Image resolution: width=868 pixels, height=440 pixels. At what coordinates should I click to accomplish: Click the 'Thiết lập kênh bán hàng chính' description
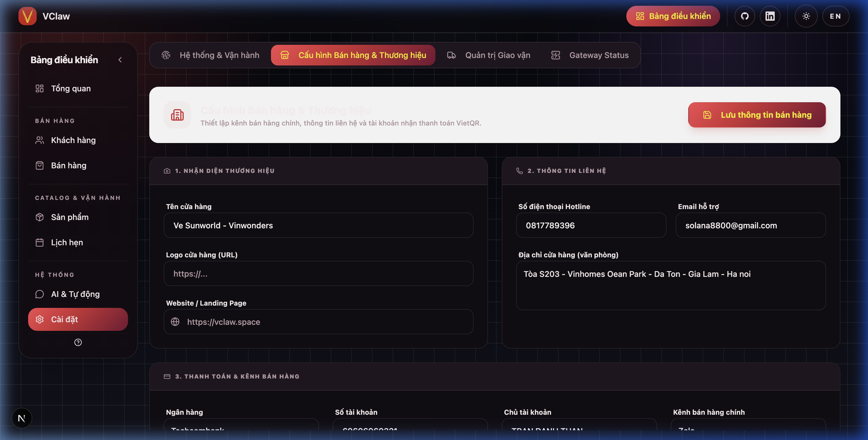click(x=341, y=123)
